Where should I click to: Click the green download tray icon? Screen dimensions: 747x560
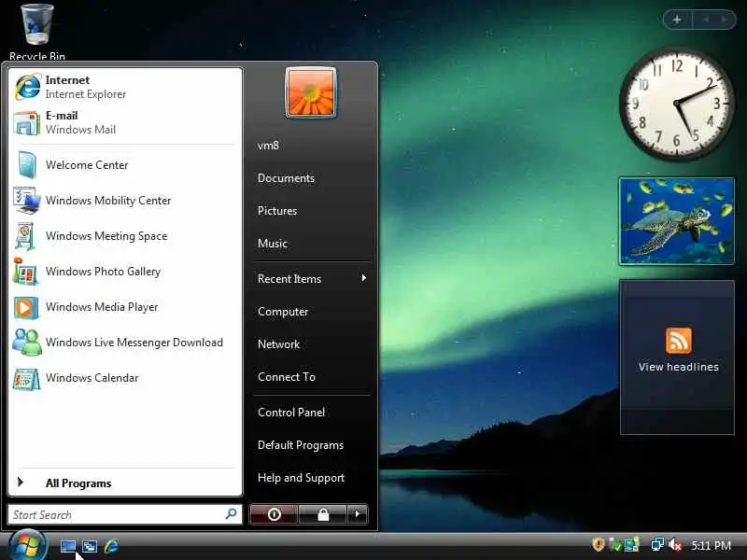pyautogui.click(x=615, y=544)
